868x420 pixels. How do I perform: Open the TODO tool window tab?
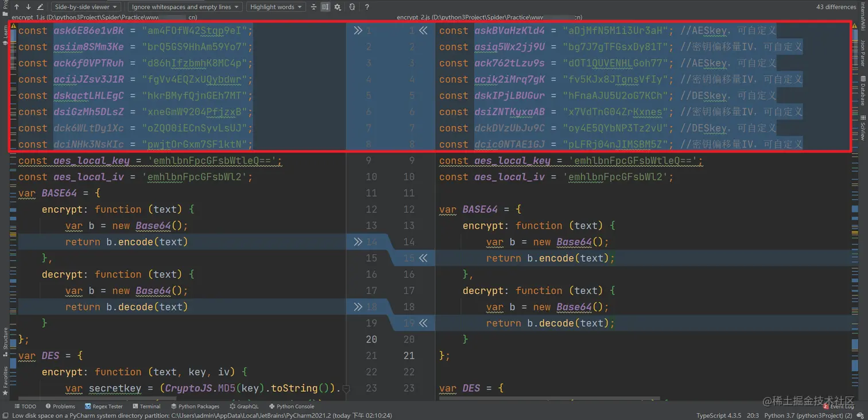(x=25, y=406)
